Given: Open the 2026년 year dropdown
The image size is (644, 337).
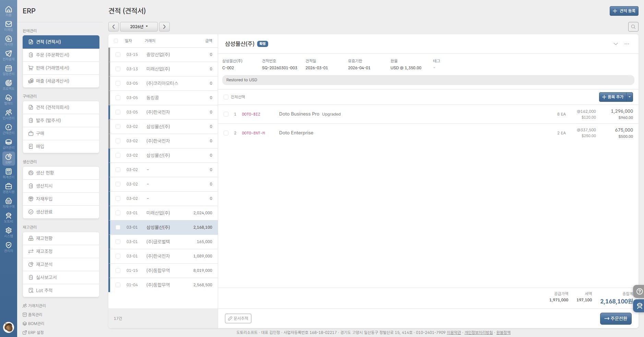Looking at the screenshot, I should click(139, 27).
